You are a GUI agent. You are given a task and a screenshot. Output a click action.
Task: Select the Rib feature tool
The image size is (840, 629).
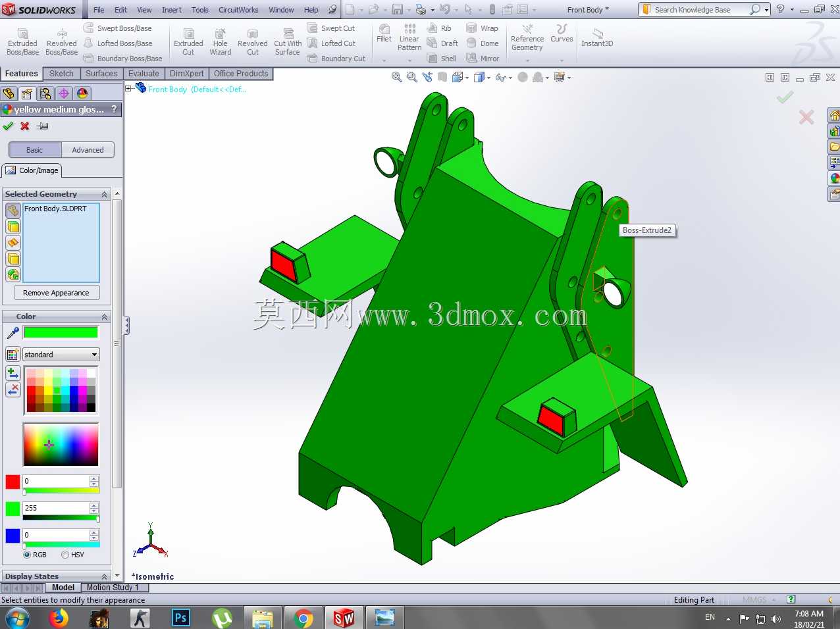[x=440, y=28]
